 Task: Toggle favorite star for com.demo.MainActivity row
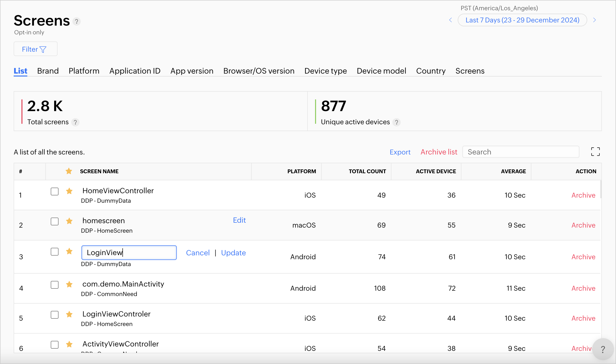click(69, 285)
